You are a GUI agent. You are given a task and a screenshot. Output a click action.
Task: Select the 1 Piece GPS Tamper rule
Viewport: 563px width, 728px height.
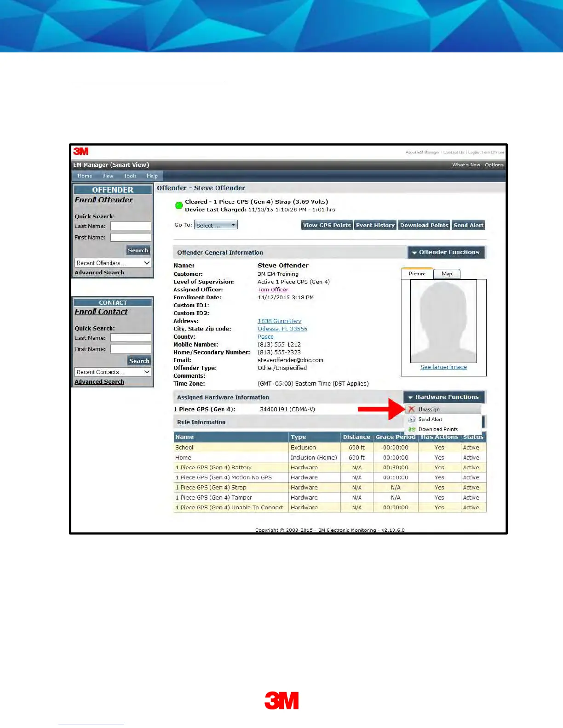(x=330, y=498)
